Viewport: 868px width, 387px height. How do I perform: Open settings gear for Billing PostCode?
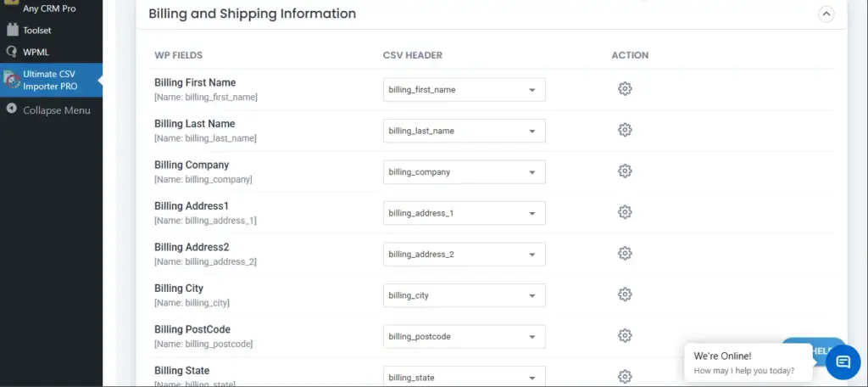625,335
